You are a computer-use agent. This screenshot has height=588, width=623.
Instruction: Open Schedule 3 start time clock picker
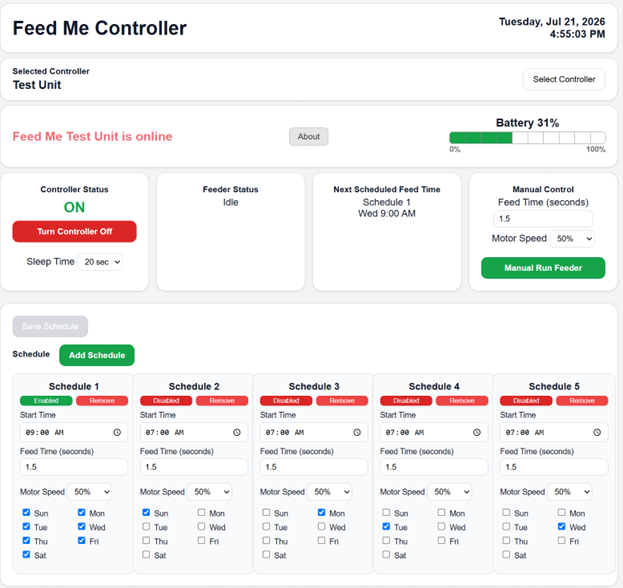(357, 432)
